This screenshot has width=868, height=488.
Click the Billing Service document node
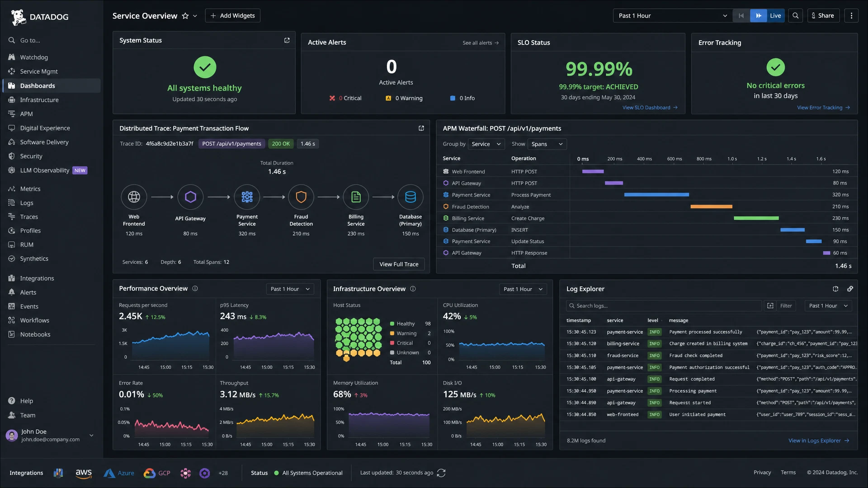click(x=356, y=197)
